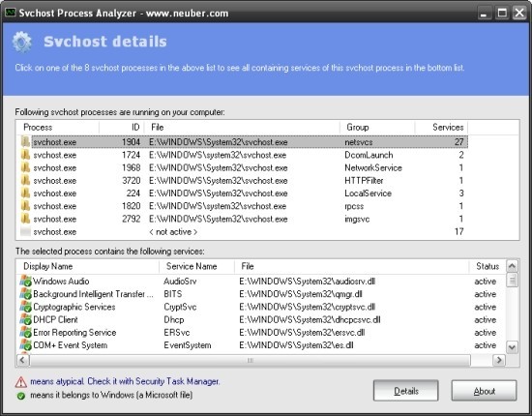Click the icon beside svchost NetworkService row
The height and width of the screenshot is (416, 532).
25,168
